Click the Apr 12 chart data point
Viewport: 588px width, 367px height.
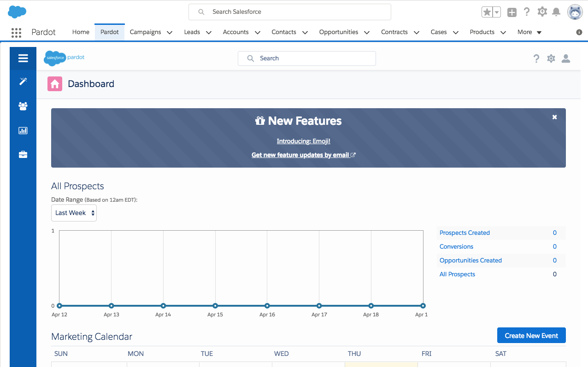tap(59, 306)
